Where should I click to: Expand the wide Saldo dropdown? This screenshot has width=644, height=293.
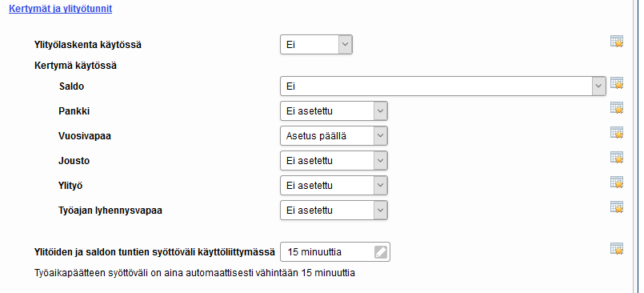(443, 86)
